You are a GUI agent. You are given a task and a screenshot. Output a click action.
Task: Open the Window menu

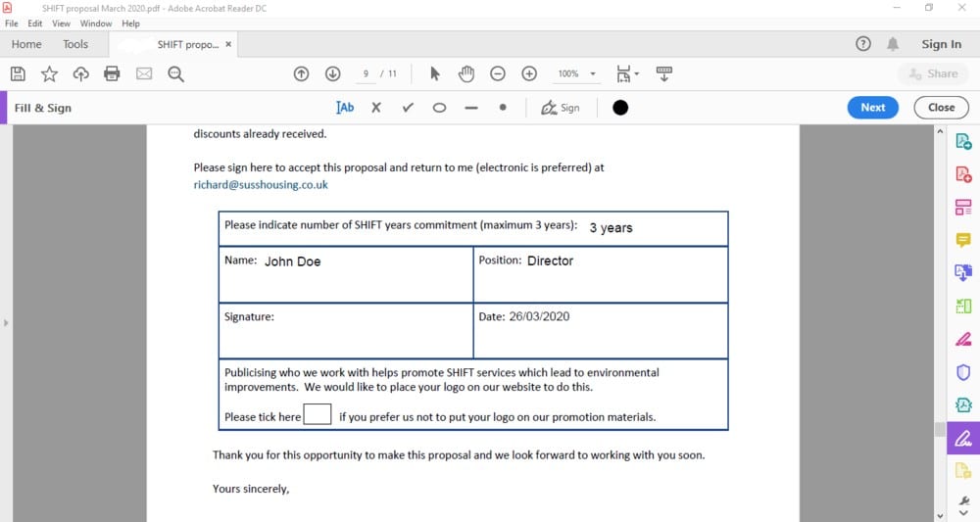click(x=96, y=24)
